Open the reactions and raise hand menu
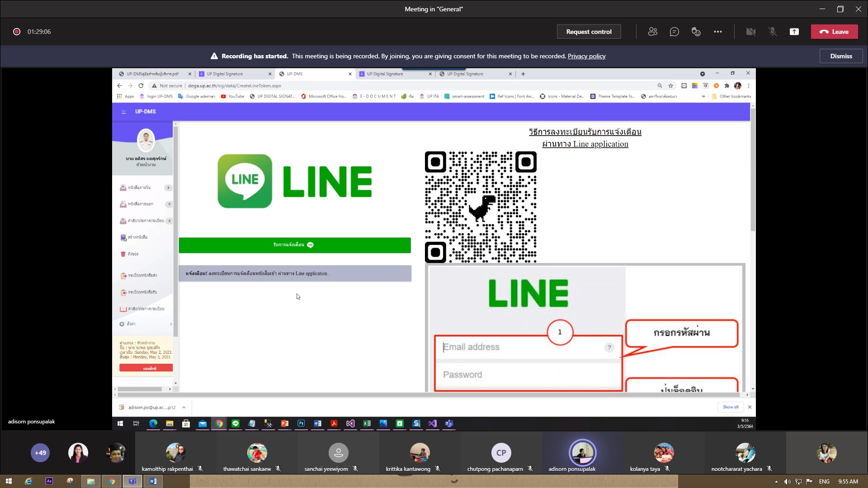868x488 pixels. pyautogui.click(x=696, y=32)
